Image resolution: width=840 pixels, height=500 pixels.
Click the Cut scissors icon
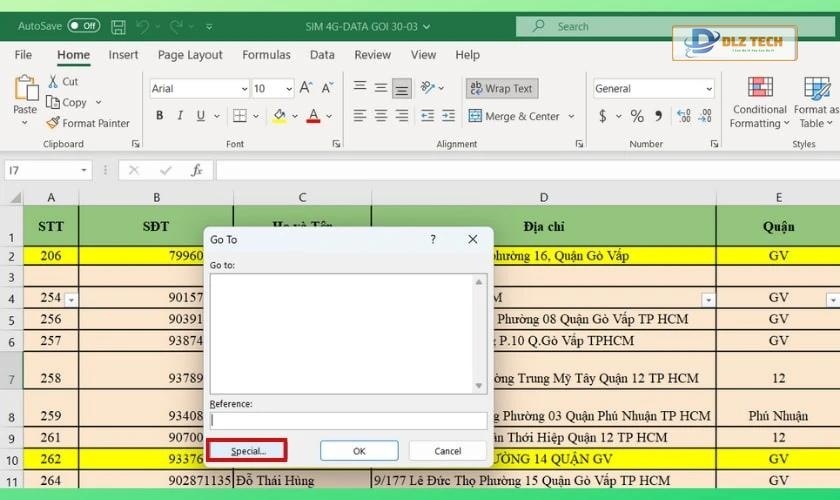[x=53, y=81]
